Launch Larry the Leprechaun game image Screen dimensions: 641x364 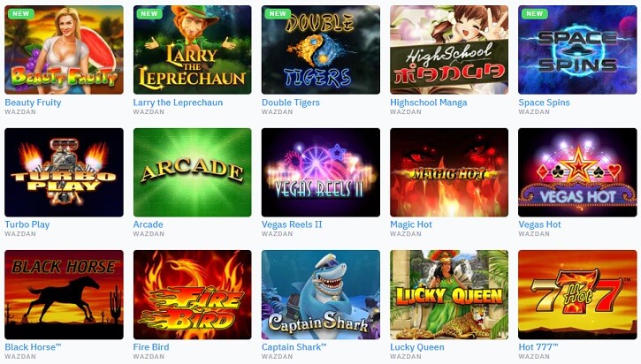point(193,49)
